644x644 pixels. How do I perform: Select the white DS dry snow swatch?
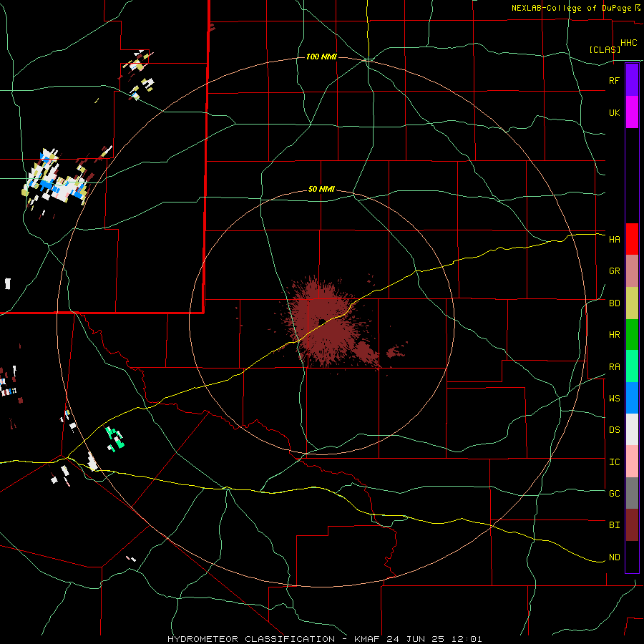632,429
